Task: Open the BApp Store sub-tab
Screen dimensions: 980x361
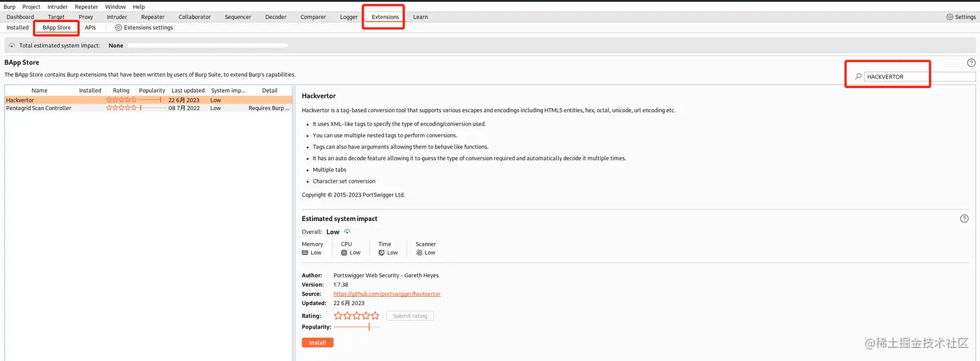Action: [56, 28]
